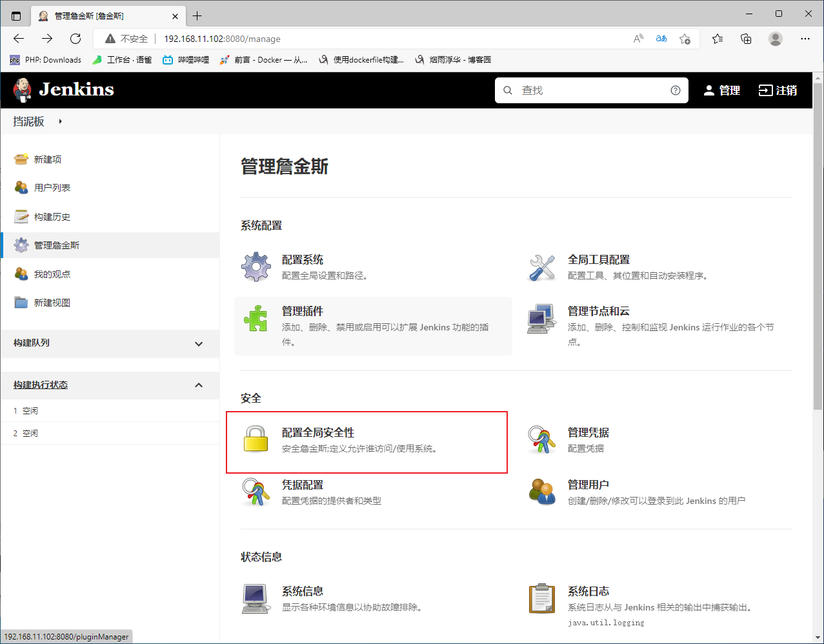
Task: Click the 不安全 site security indicator
Action: pos(126,39)
